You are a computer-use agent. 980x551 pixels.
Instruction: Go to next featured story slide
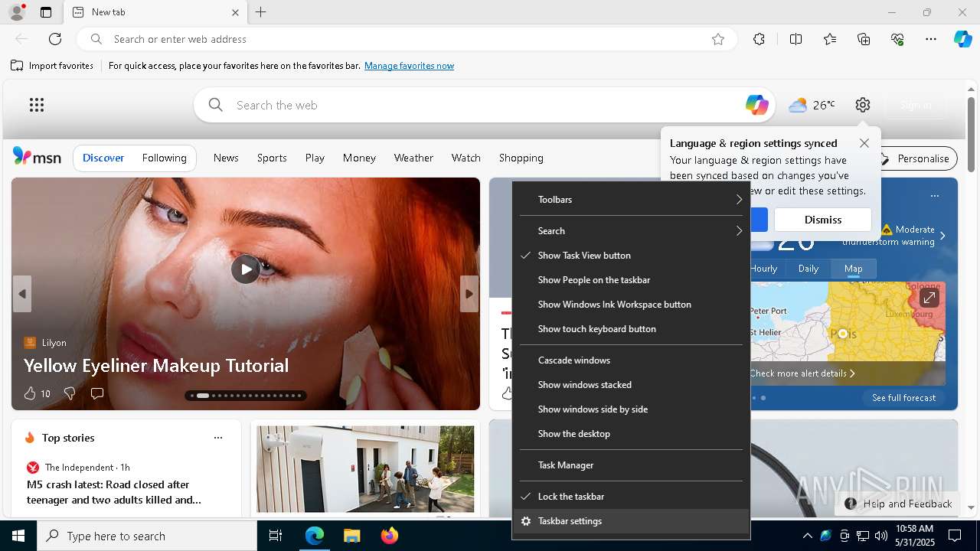[x=469, y=294]
